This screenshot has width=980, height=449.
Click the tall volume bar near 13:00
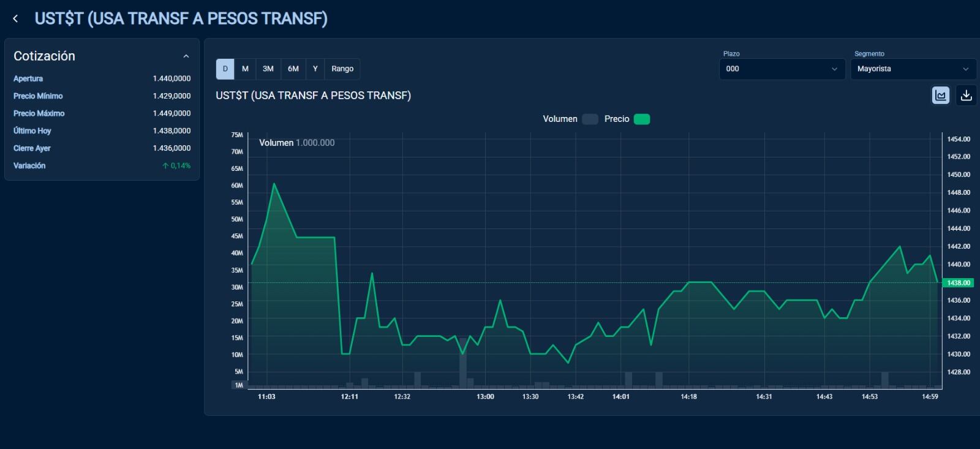click(463, 369)
